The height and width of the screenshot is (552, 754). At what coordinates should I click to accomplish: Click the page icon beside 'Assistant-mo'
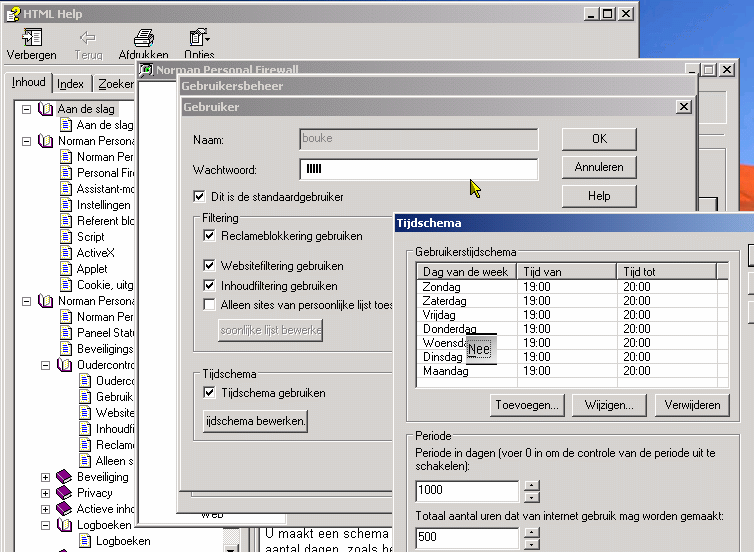point(66,189)
